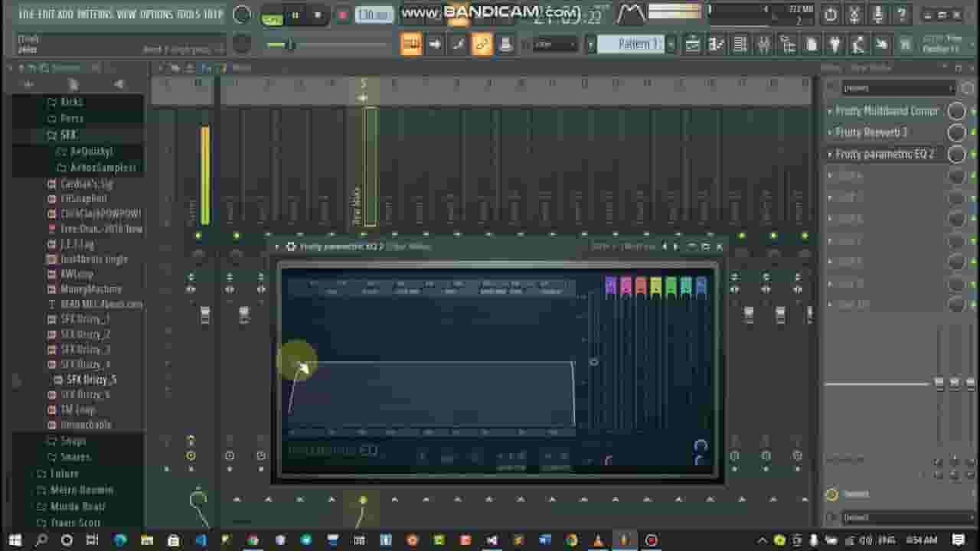
Task: Expand the Snares folder
Action: click(75, 457)
